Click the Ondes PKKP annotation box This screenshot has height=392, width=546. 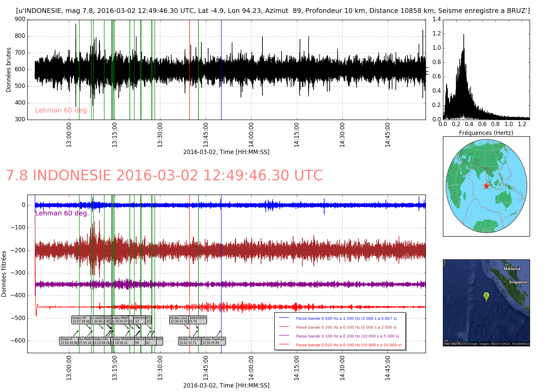120,320
